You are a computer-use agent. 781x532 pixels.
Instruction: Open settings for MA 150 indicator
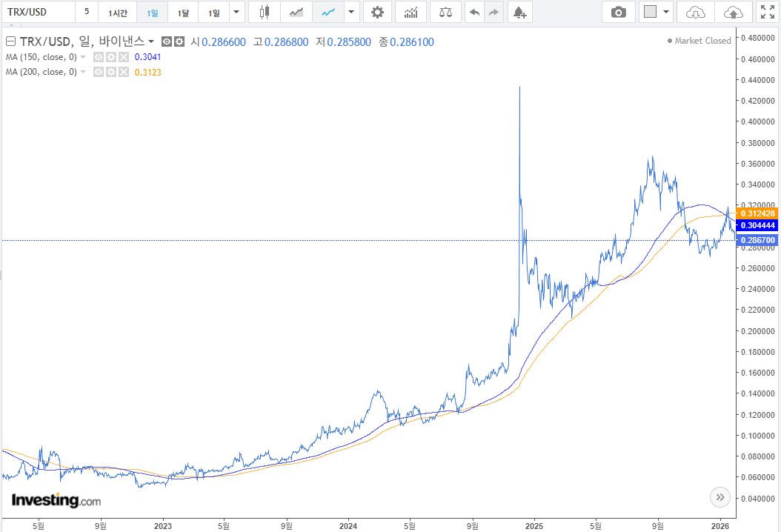(x=111, y=57)
